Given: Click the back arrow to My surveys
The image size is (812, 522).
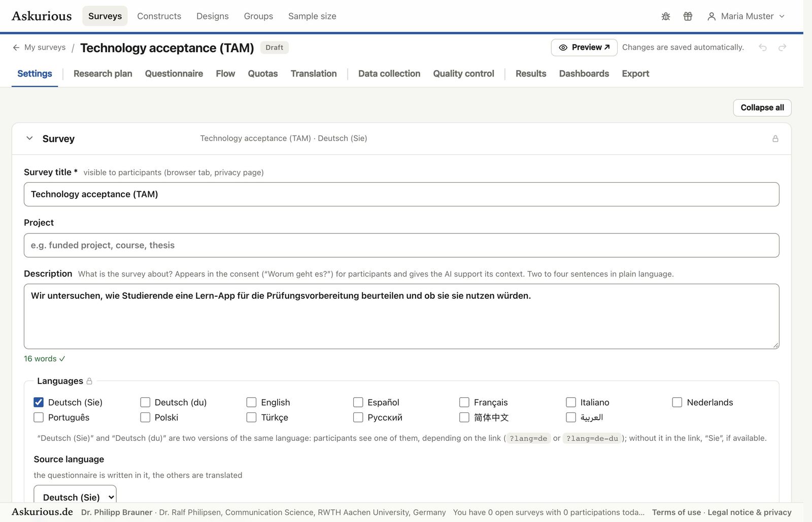Looking at the screenshot, I should coord(16,47).
